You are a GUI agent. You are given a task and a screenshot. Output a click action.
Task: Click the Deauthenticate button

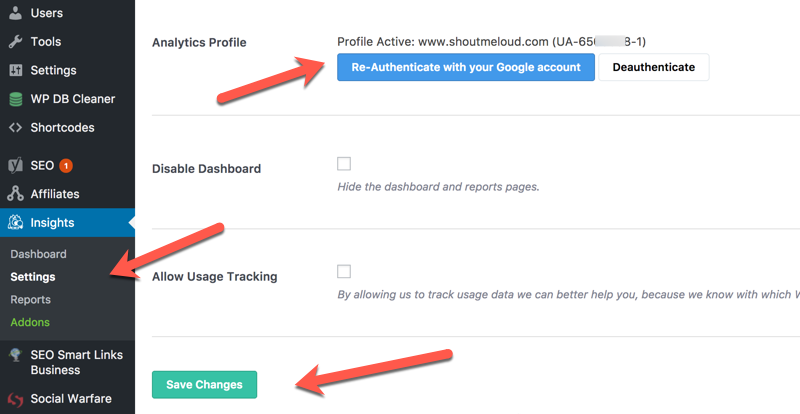tap(653, 67)
